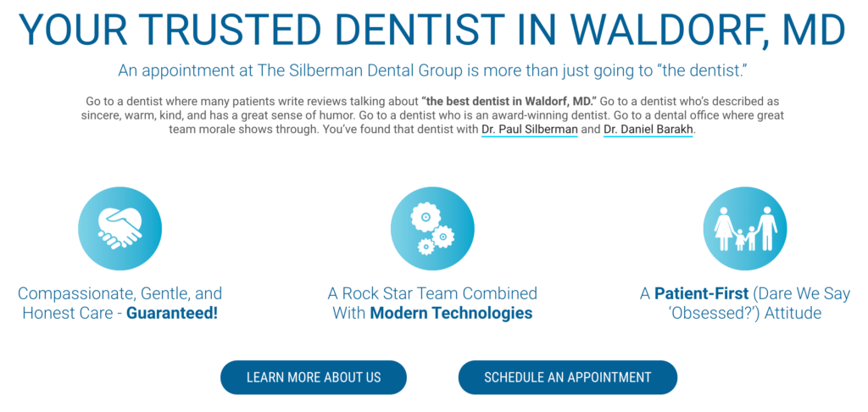This screenshot has height=412, width=868.
Task: Click the bold 'the best dentist in Waldorf, MD.' phrase
Action: (509, 102)
